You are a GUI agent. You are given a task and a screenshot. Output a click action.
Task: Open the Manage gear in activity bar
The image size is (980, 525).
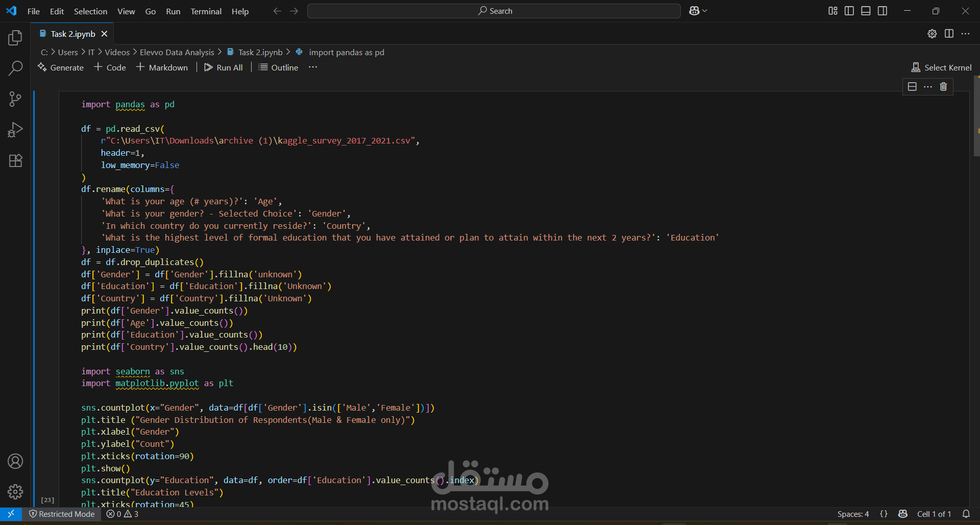(x=15, y=492)
